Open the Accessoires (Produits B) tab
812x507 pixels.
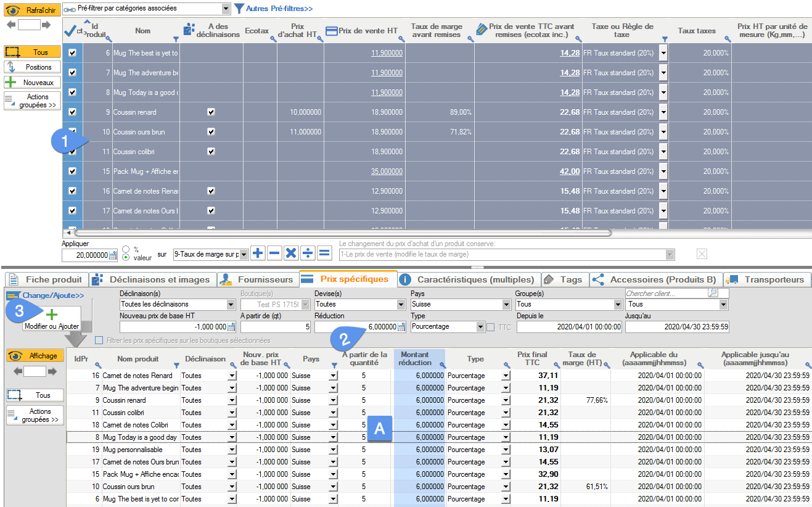(656, 279)
